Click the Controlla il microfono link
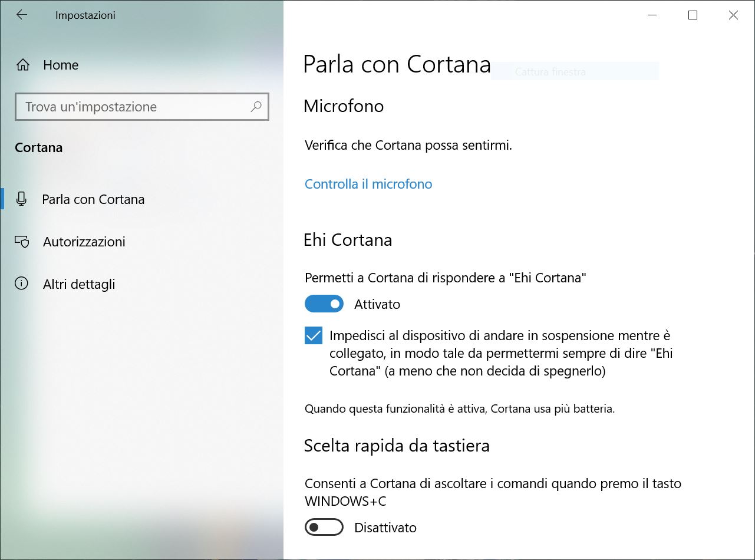Screen dimensions: 755x560 pyautogui.click(x=368, y=184)
